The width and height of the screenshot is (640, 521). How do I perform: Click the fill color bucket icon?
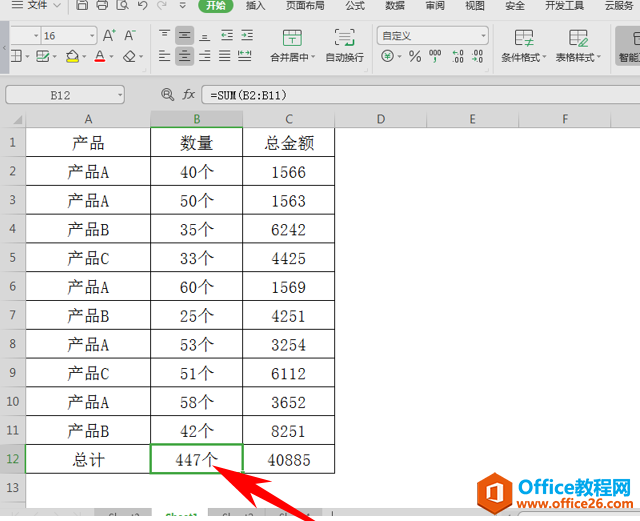72,56
